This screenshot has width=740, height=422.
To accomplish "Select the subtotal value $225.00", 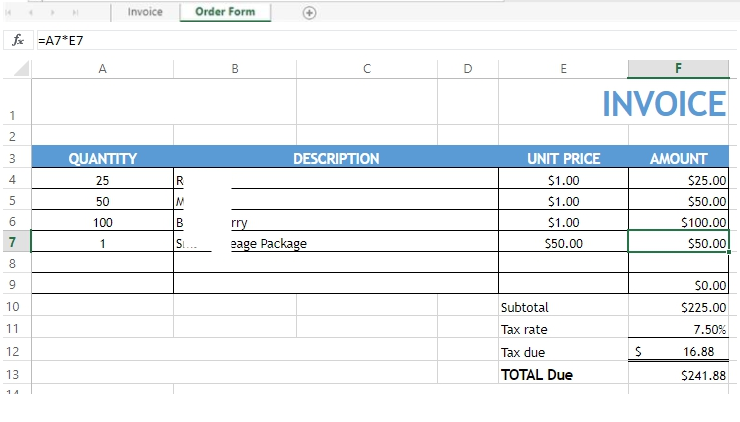I will click(x=679, y=306).
